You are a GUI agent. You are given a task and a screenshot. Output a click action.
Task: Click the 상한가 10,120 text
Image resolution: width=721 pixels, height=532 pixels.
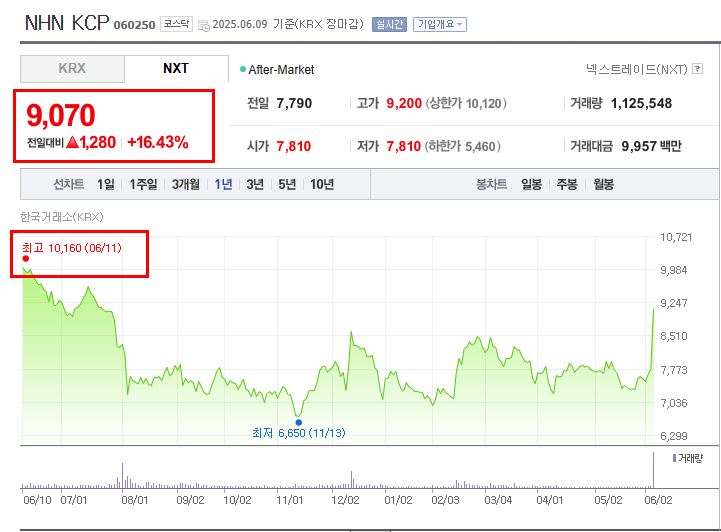466,103
